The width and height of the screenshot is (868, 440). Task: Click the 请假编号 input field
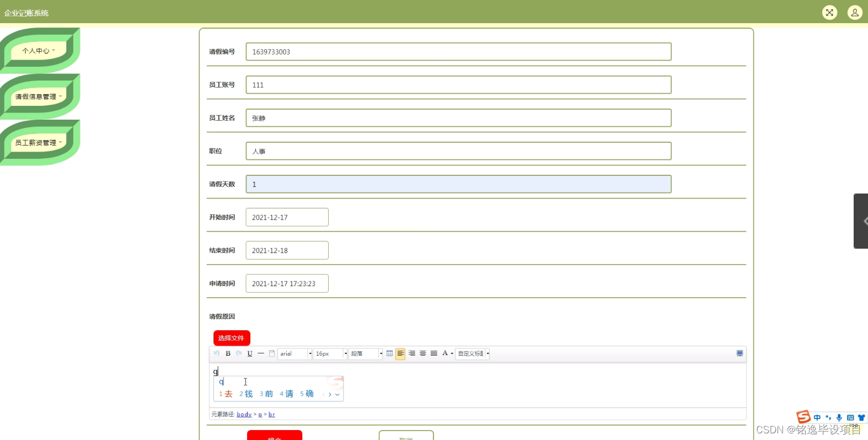coord(459,52)
